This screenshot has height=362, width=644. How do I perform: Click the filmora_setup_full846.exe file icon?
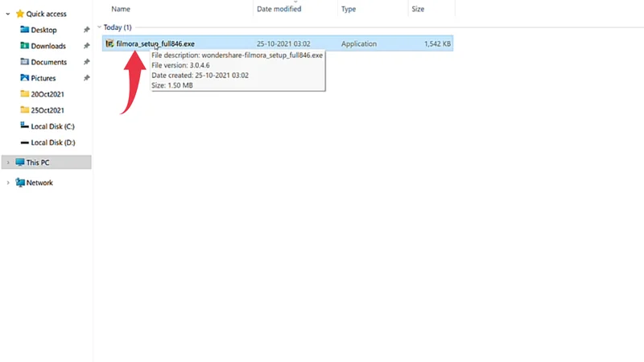(109, 43)
